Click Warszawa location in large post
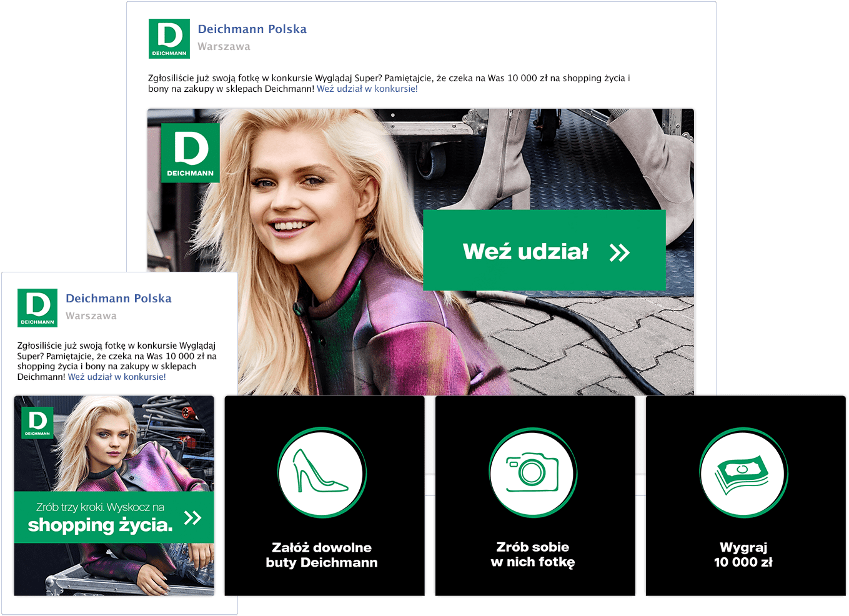This screenshot has width=849, height=616. pos(224,47)
